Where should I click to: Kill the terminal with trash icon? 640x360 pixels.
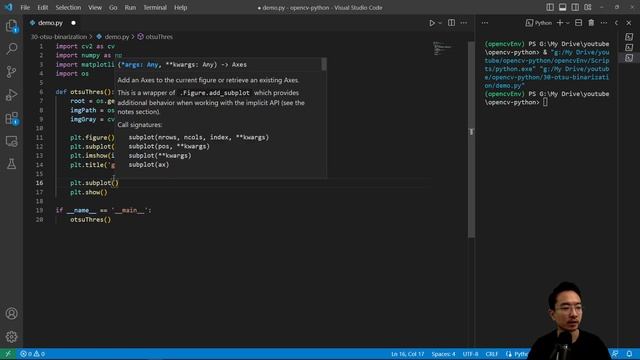(x=591, y=23)
